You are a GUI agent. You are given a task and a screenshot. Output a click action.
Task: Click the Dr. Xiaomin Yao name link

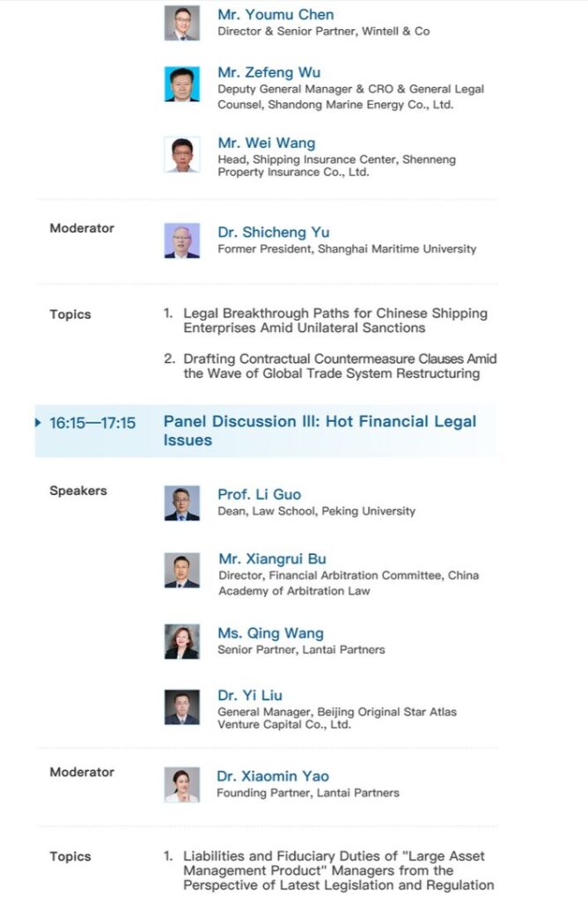pos(273,776)
